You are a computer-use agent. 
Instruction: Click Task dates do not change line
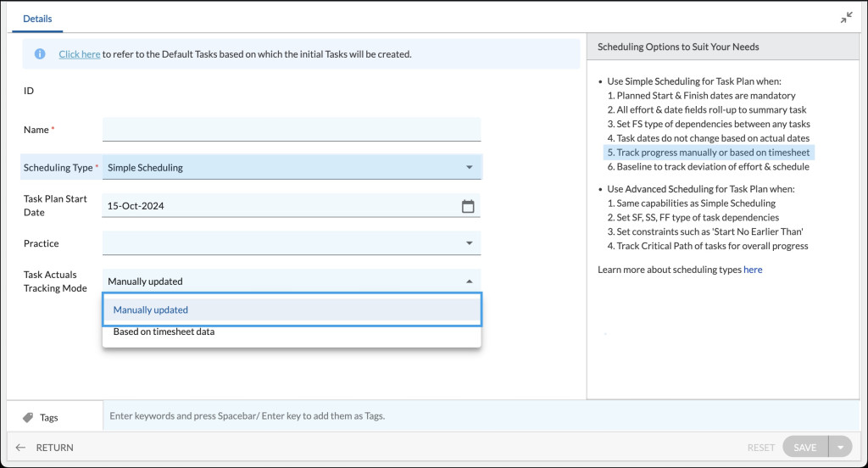click(x=708, y=138)
